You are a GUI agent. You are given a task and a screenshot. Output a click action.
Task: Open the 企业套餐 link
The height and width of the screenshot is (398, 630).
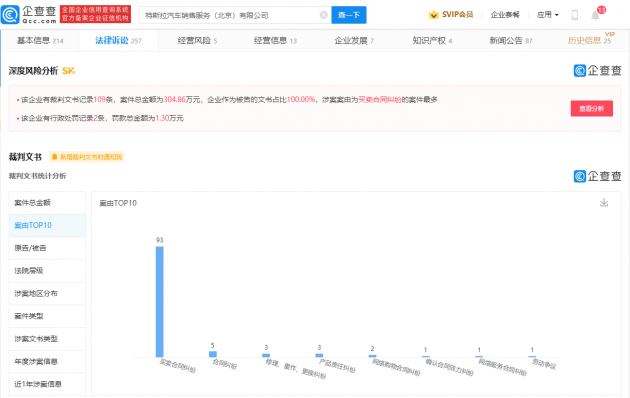[x=505, y=15]
